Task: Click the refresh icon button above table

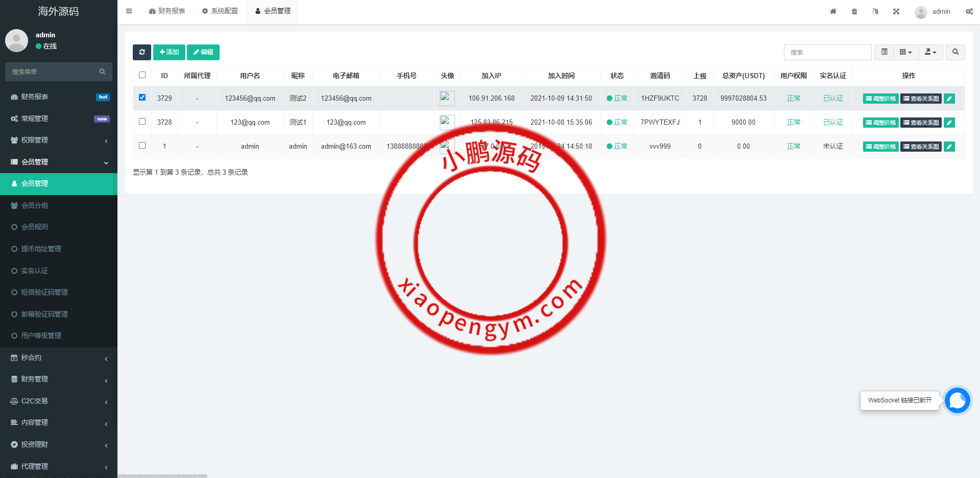Action: [141, 52]
